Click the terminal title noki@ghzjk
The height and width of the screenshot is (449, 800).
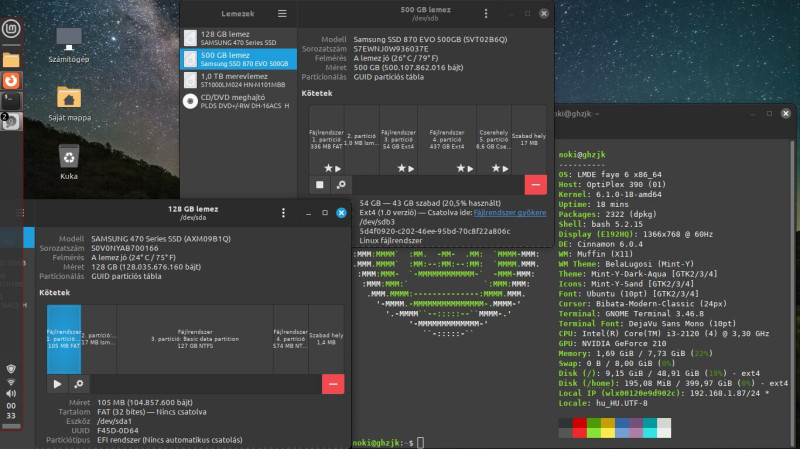575,114
